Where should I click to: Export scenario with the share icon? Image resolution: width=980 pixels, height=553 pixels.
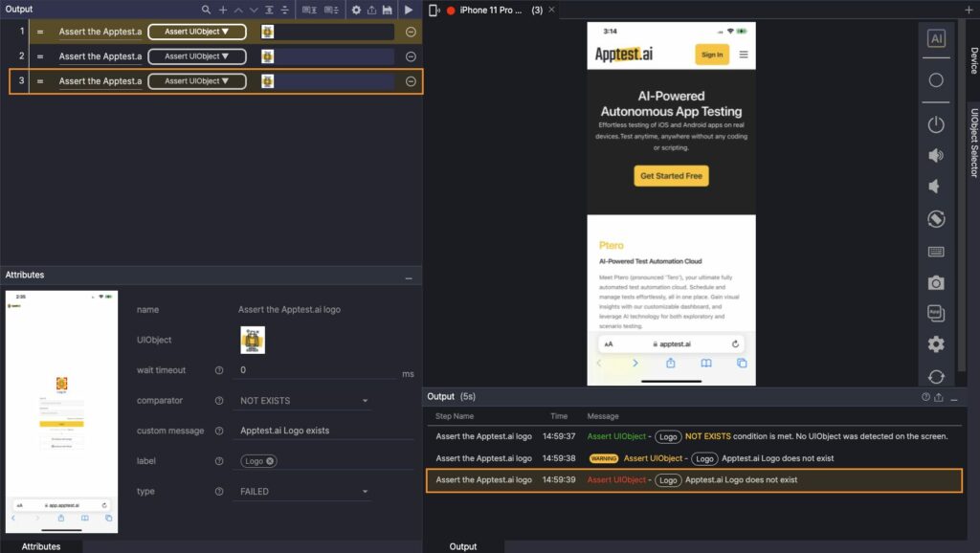(371, 10)
